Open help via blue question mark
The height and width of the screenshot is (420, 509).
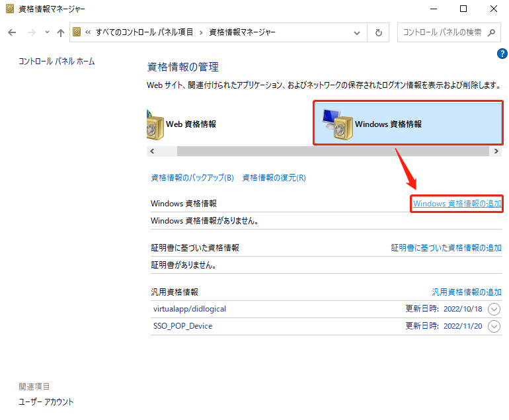(x=502, y=54)
